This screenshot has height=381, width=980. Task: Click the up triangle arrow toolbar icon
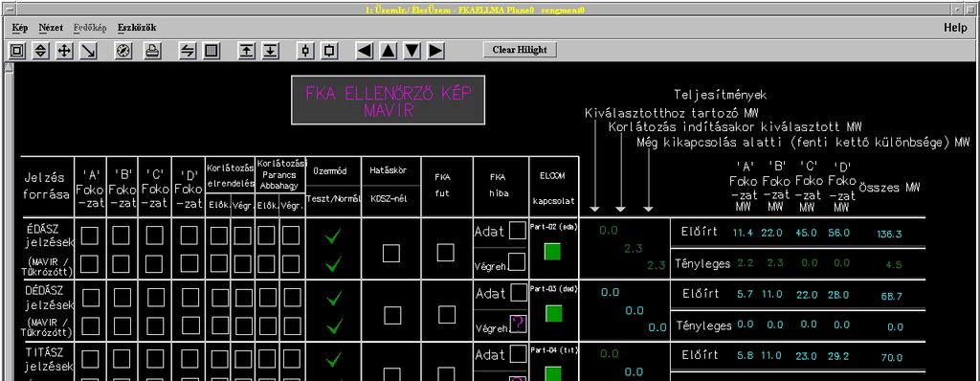[x=389, y=51]
